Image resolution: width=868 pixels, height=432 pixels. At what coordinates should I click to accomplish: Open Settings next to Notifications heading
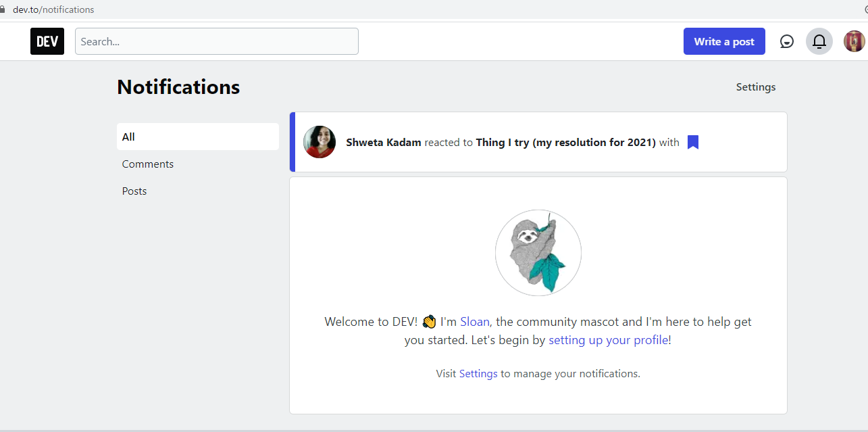click(755, 87)
